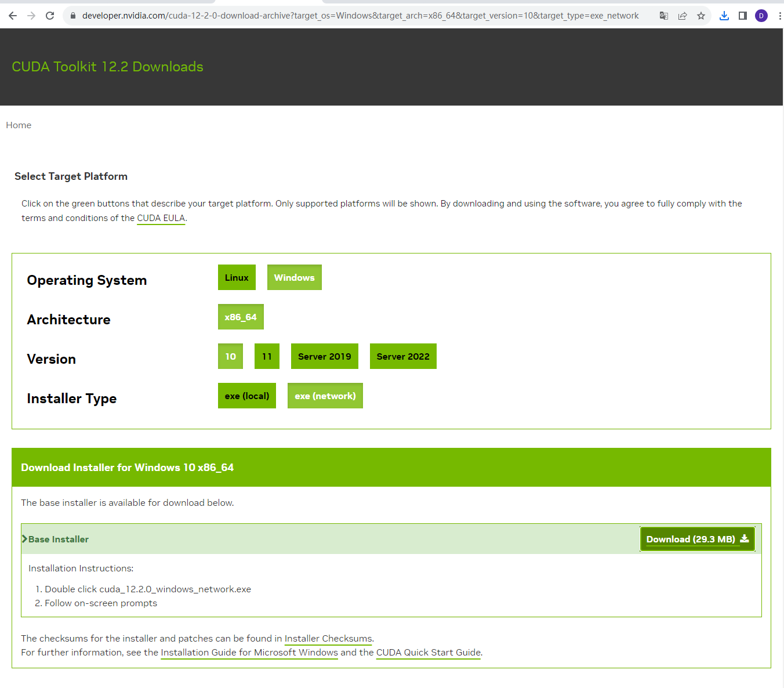The image size is (784, 688).
Task: Click CUDA Toolkit 12.2 Downloads heading
Action: [107, 67]
